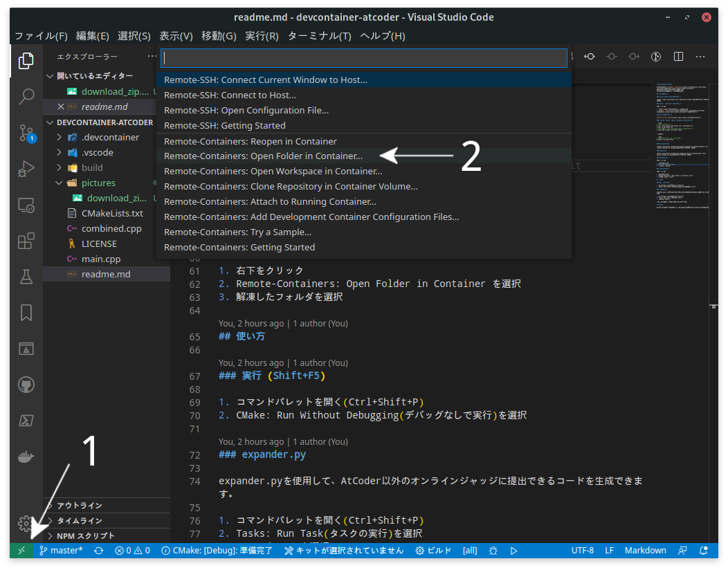Synchronize changes icon in status bar
The image size is (728, 570).
(x=98, y=551)
